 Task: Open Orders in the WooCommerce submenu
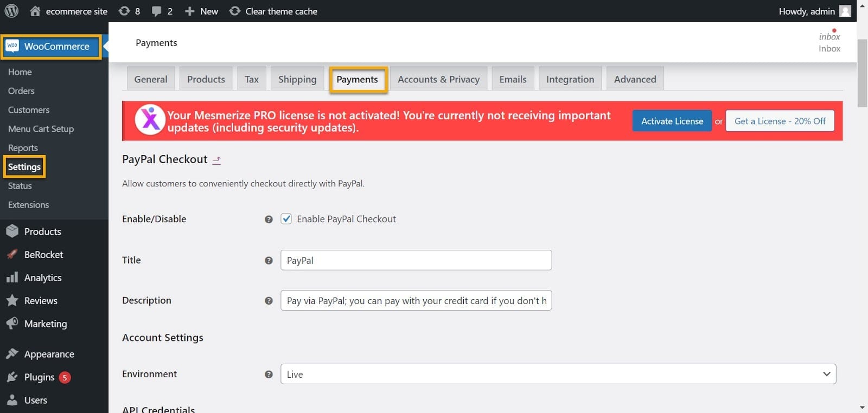click(x=21, y=91)
